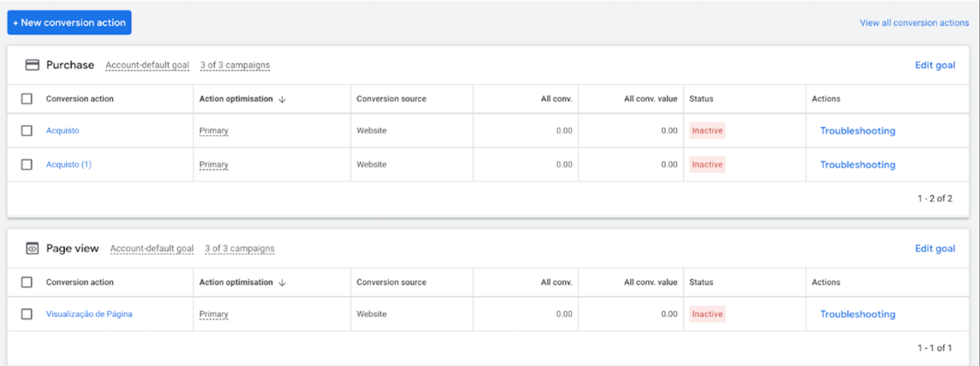Click sort arrow in Page view Action optimisation header

tap(282, 283)
